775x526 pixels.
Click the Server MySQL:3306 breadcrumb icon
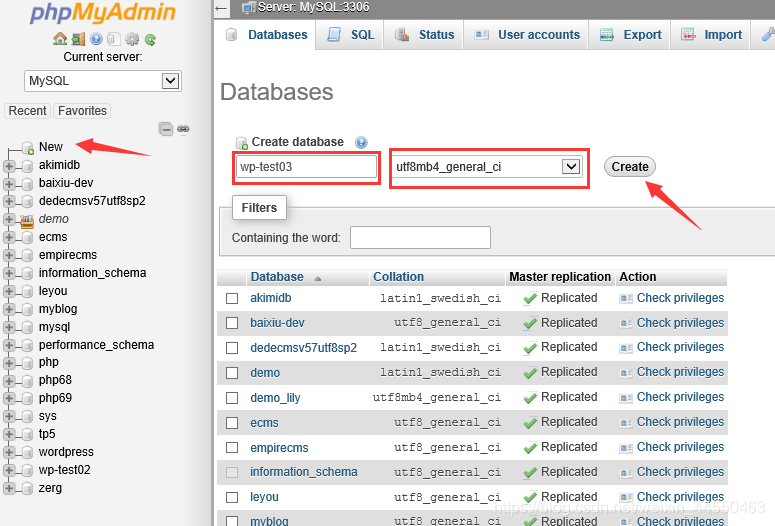tap(249, 7)
